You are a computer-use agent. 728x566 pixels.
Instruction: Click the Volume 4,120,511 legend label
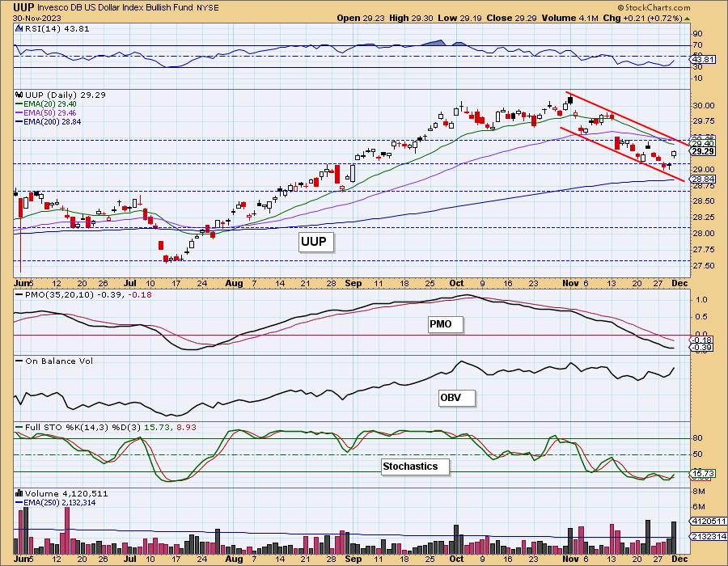(x=66, y=493)
